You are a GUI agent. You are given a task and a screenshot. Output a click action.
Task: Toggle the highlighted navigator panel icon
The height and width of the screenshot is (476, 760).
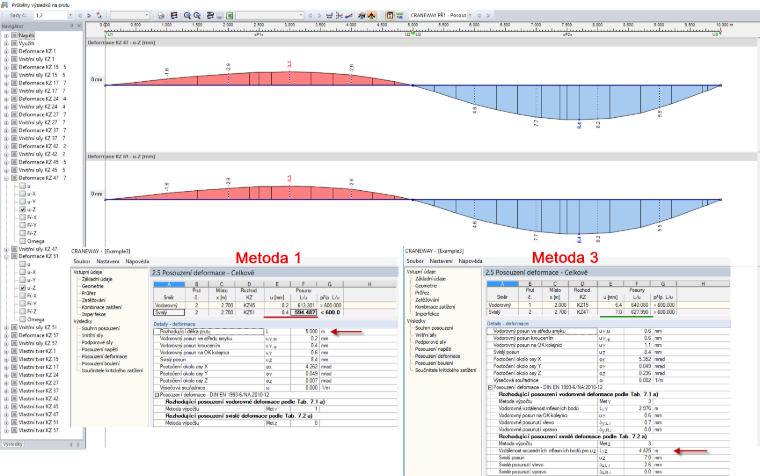click(390, 16)
